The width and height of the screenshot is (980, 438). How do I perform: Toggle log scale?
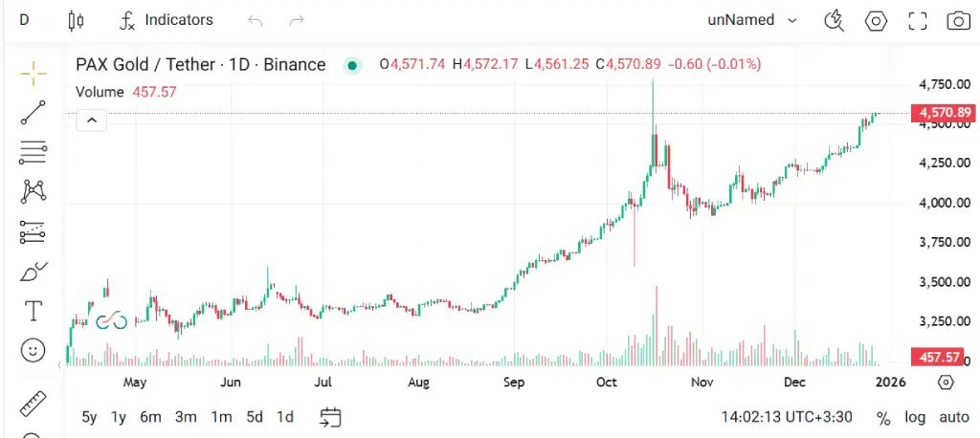click(x=916, y=417)
